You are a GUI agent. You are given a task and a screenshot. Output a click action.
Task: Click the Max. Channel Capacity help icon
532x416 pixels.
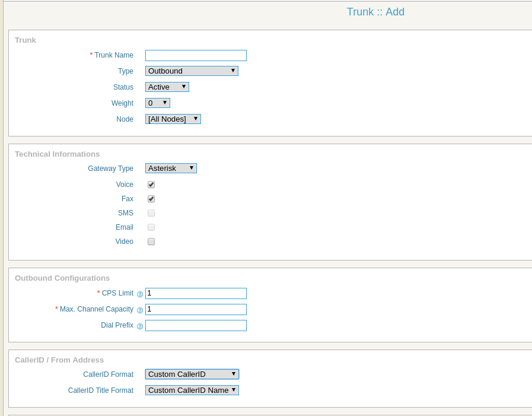click(140, 310)
